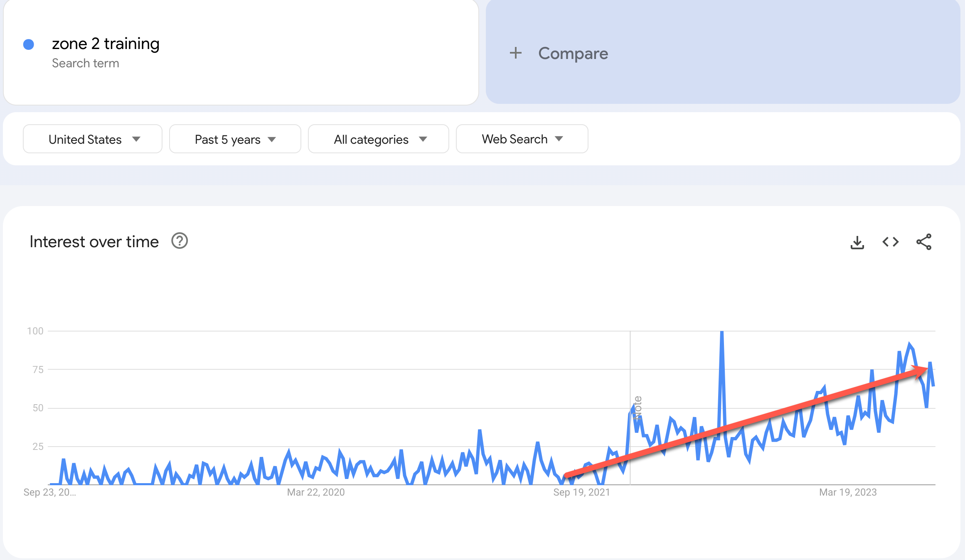
Task: Click the Note marker on the chart
Action: pyautogui.click(x=638, y=408)
